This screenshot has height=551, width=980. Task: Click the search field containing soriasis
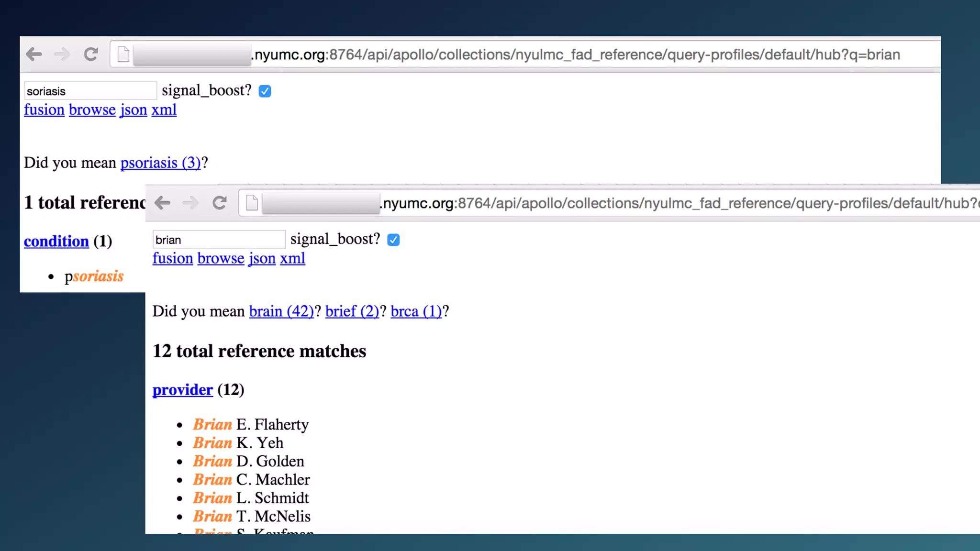(x=90, y=91)
